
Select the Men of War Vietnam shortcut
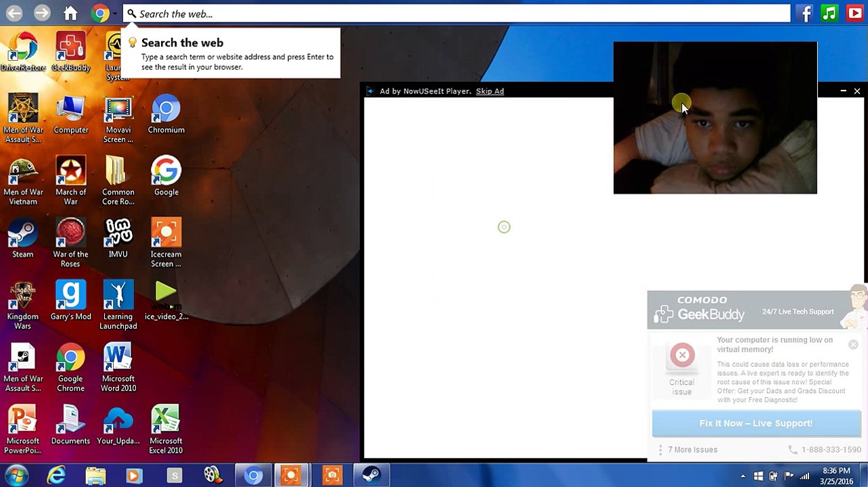pos(23,182)
